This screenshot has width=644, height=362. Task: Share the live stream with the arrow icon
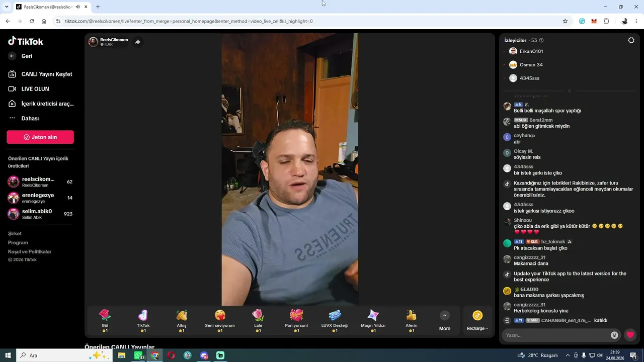[x=138, y=42]
